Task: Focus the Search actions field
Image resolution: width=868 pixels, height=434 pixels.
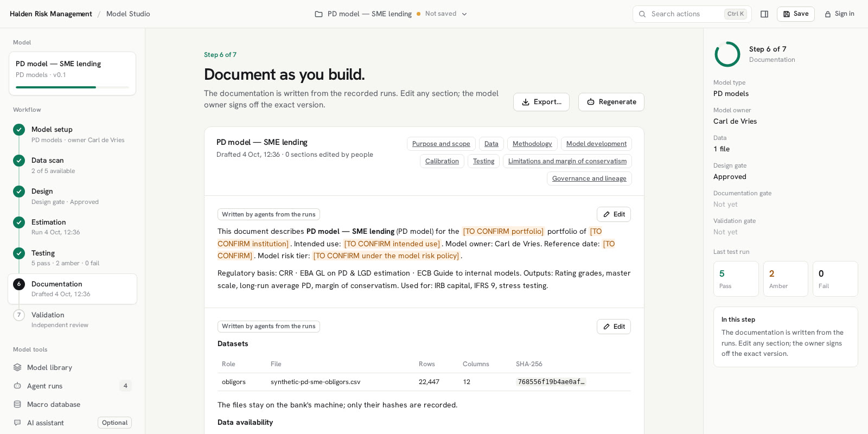Action: tap(692, 14)
